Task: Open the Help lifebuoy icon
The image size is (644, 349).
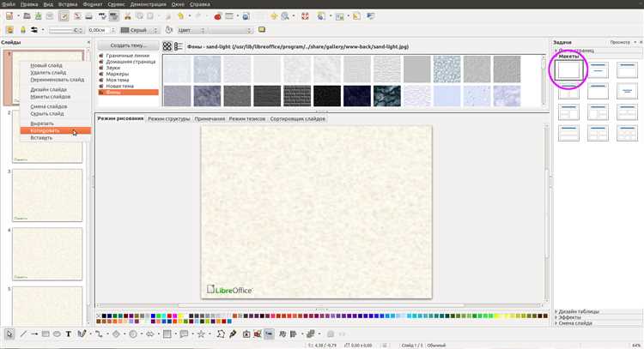Action: click(305, 16)
